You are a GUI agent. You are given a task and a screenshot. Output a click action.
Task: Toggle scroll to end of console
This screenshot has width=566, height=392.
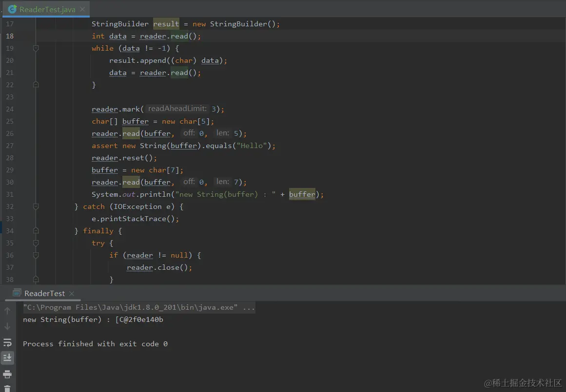[x=7, y=358]
